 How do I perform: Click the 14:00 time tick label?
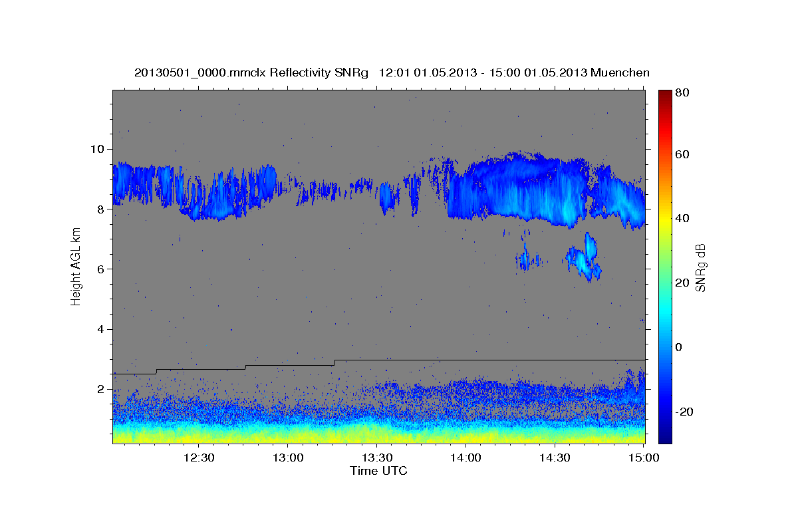[x=465, y=458]
